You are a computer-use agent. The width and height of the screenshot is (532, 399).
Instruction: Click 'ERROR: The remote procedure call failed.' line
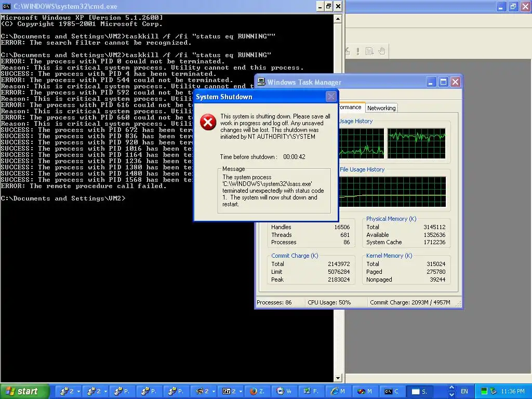click(84, 186)
